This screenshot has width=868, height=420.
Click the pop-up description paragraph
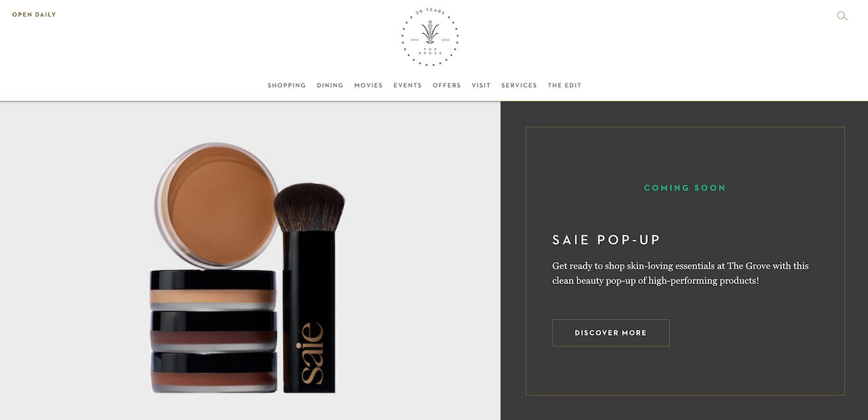click(680, 273)
